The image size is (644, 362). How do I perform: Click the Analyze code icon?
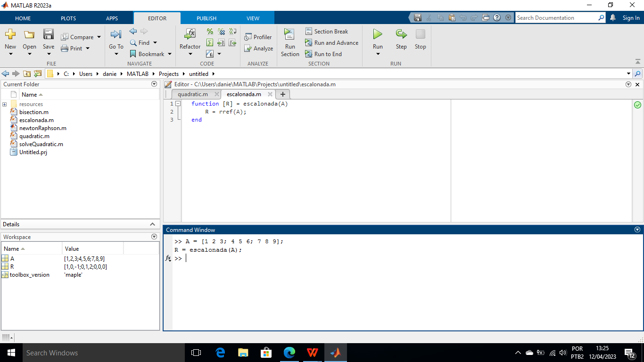[259, 48]
